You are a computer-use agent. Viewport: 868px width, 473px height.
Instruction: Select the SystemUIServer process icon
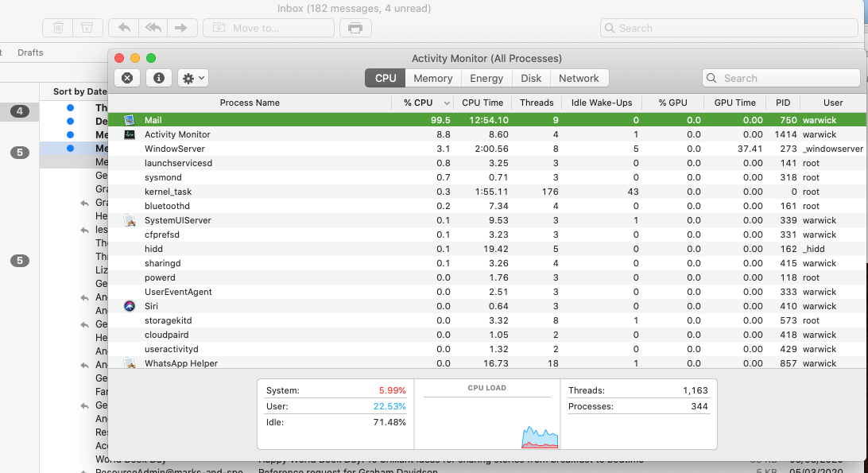tap(130, 220)
